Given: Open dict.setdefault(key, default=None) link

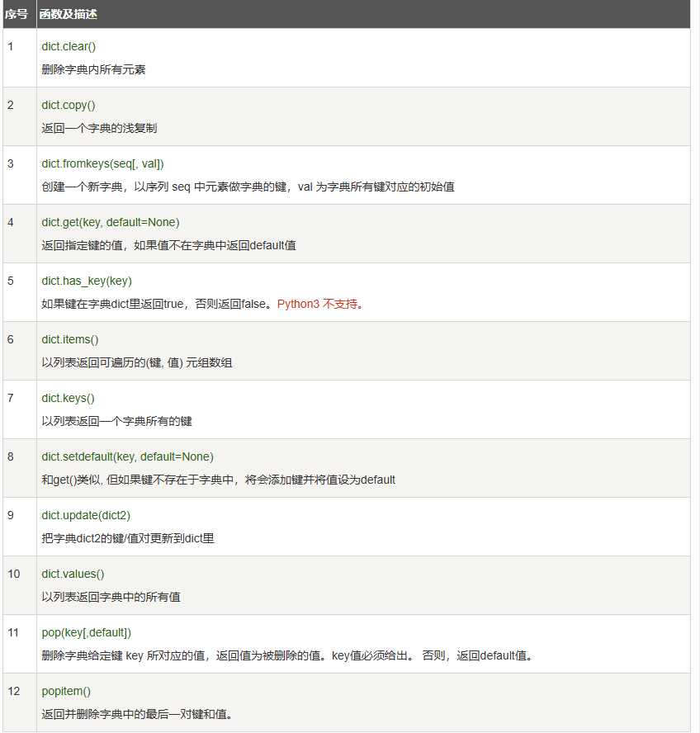Looking at the screenshot, I should (127, 457).
